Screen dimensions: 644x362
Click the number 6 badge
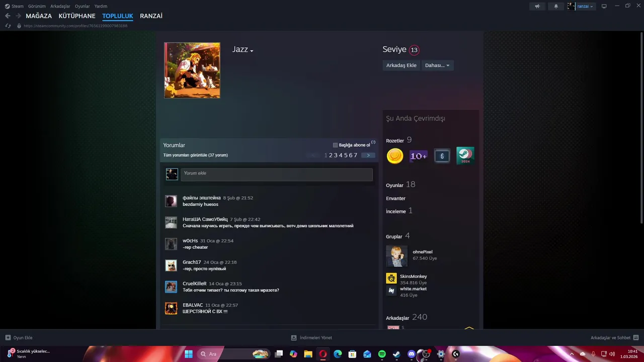pos(442,156)
